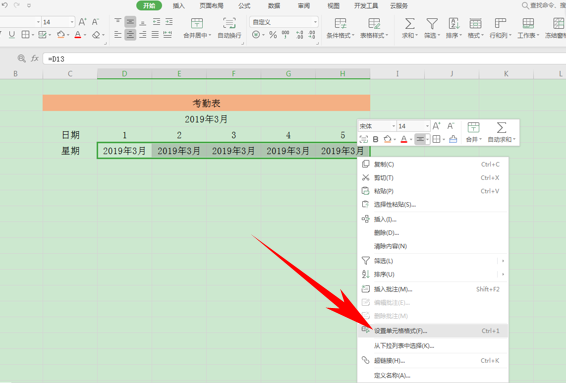Image resolution: width=566 pixels, height=383 pixels.
Task: Click the 求和 sum sigma icon
Action: click(x=409, y=24)
